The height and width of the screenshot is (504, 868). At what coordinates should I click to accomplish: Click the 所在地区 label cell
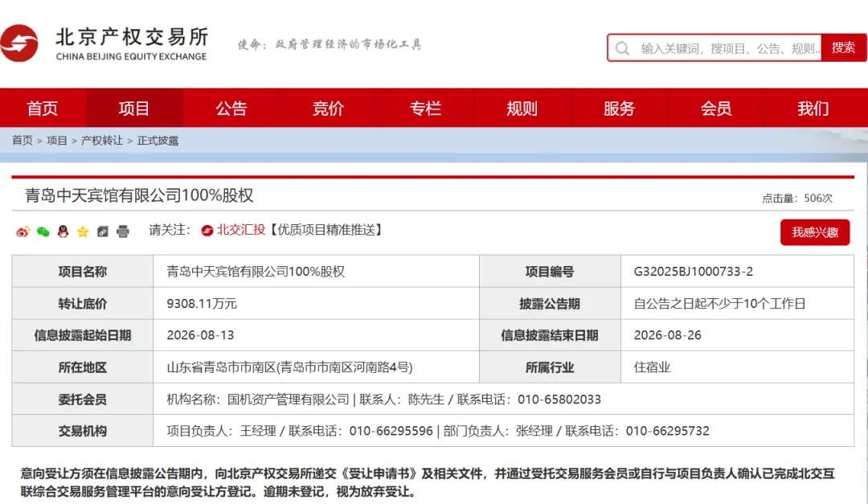[83, 367]
